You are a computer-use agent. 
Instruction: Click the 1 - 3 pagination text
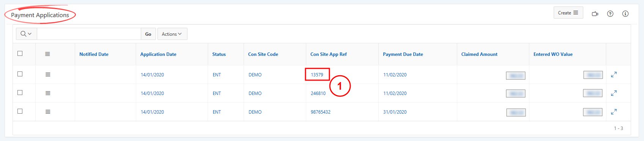pos(618,128)
